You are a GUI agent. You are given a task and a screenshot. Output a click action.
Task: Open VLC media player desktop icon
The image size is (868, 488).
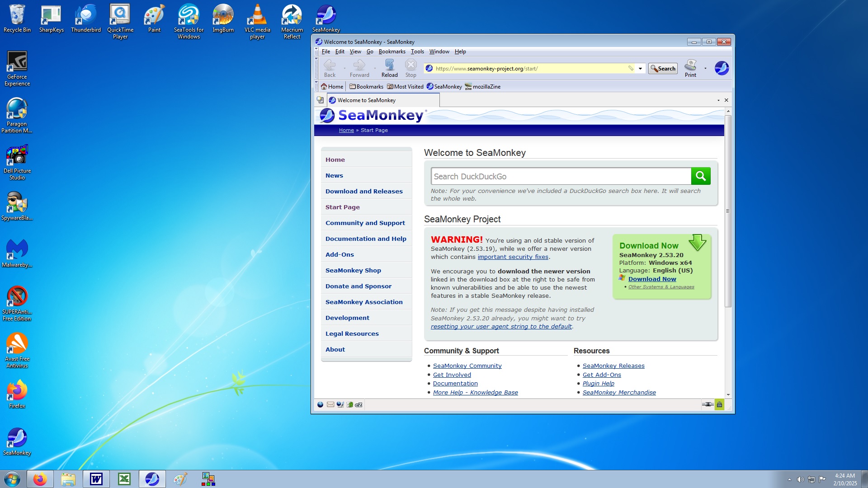click(257, 22)
